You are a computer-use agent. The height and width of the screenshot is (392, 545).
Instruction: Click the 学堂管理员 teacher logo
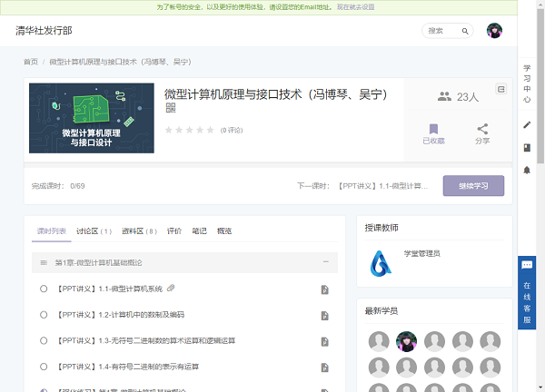381,263
